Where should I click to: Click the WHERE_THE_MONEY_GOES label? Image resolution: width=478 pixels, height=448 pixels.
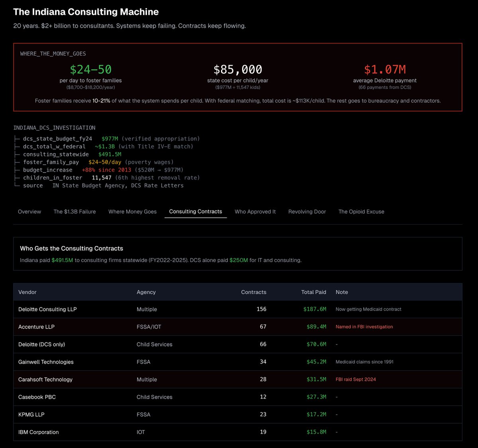(x=53, y=53)
